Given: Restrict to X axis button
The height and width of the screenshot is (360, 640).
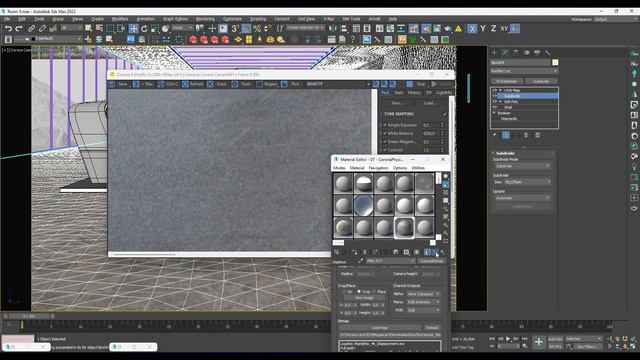Looking at the screenshot, I should pyautogui.click(x=472, y=29).
